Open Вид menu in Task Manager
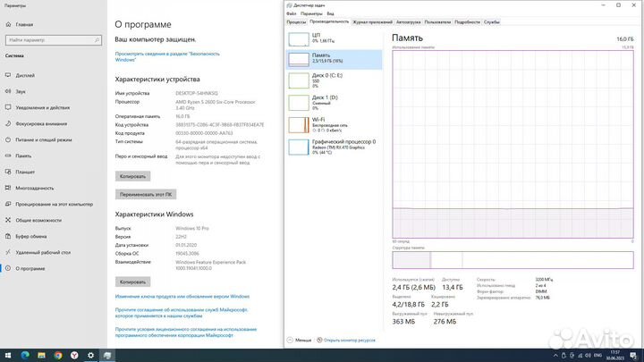Image resolution: width=644 pixels, height=362 pixels. (x=330, y=13)
